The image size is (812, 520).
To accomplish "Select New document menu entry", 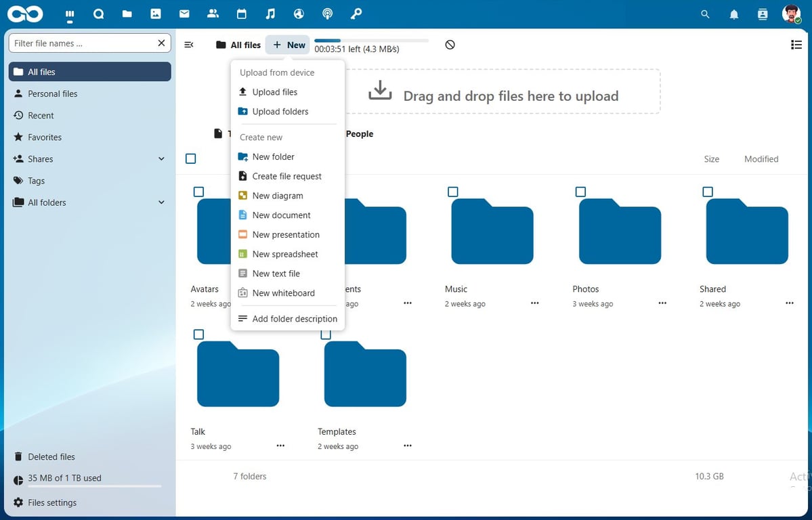I will 287,215.
